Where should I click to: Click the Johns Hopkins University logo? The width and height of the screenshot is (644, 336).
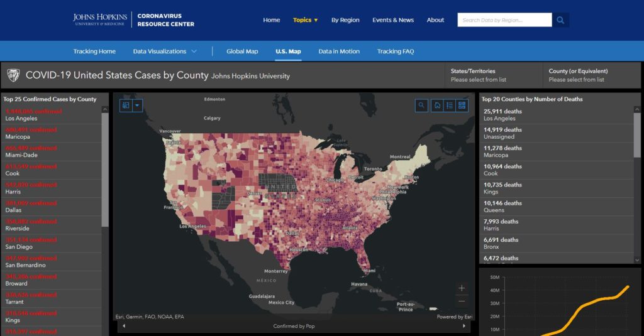coord(100,19)
